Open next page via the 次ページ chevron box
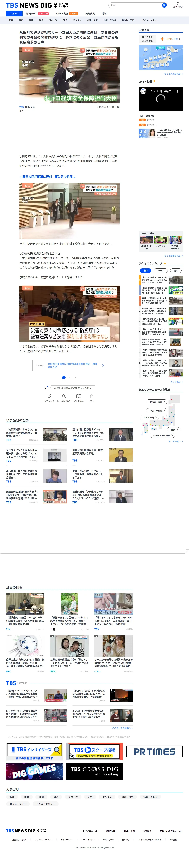This screenshot has width=189, height=868. pyautogui.click(x=69, y=365)
